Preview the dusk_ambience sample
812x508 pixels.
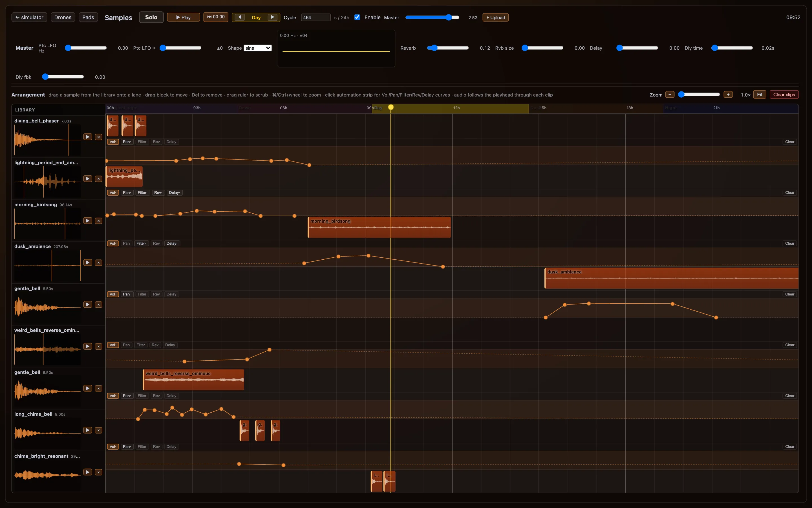[88, 262]
